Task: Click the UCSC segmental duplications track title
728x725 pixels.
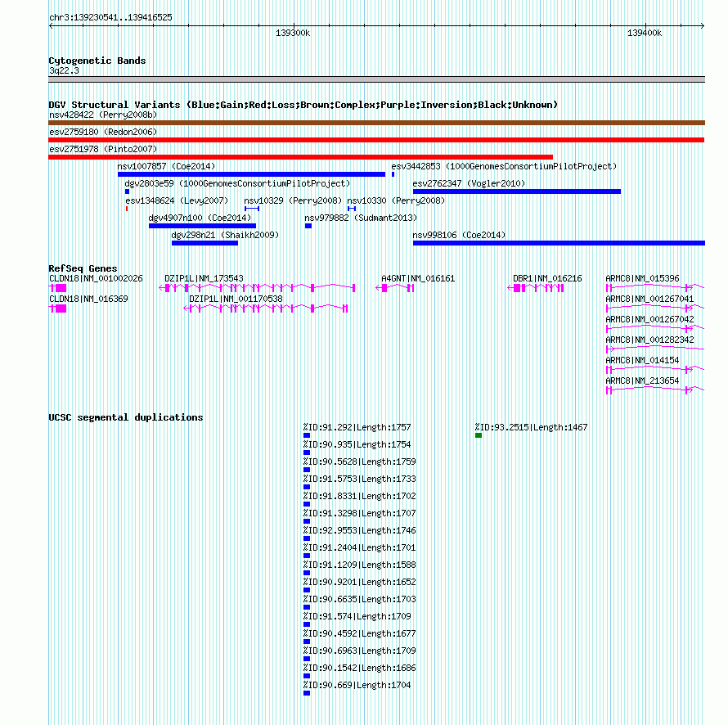Action: 126,417
